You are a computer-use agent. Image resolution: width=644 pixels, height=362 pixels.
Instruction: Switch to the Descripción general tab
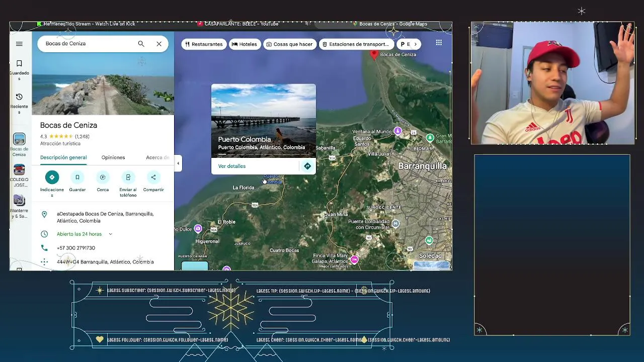click(x=63, y=157)
